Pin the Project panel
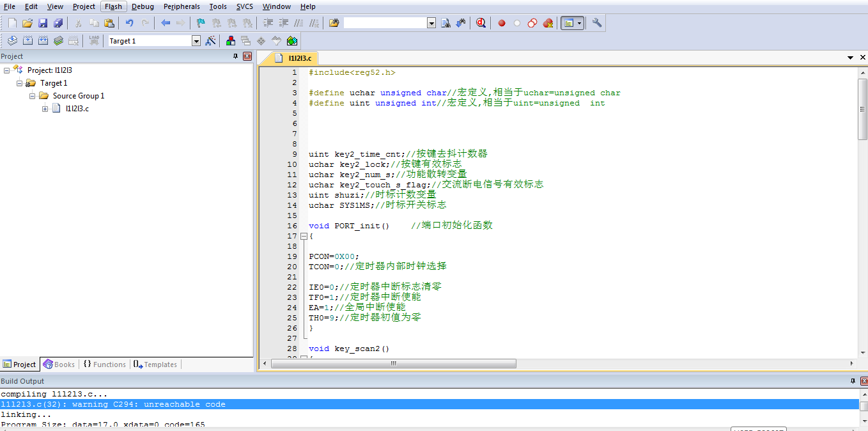The width and height of the screenshot is (868, 431). pos(235,56)
